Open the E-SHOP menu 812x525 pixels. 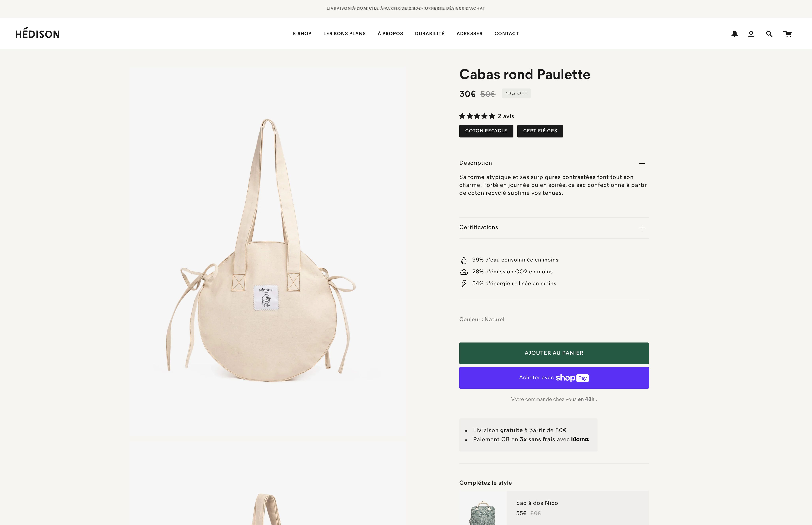tap(302, 33)
